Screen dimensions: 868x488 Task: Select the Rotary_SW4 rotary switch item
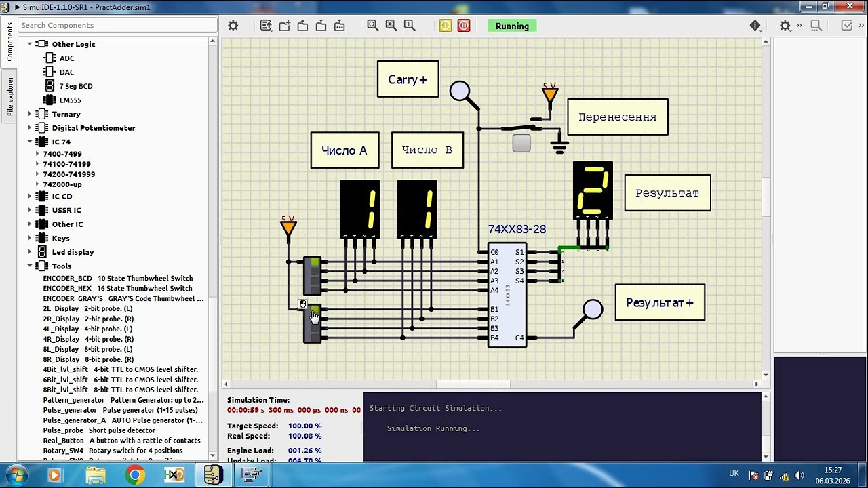[x=113, y=451]
